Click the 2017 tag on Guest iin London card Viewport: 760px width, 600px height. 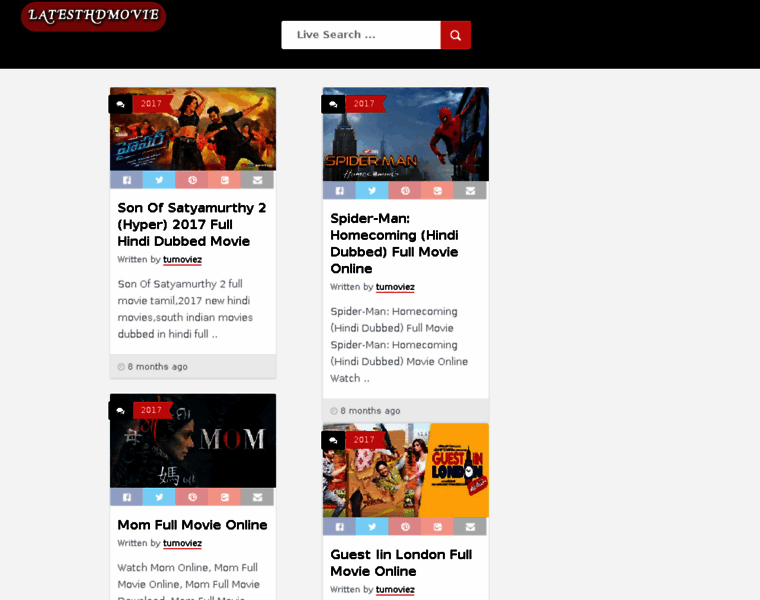pyautogui.click(x=364, y=440)
